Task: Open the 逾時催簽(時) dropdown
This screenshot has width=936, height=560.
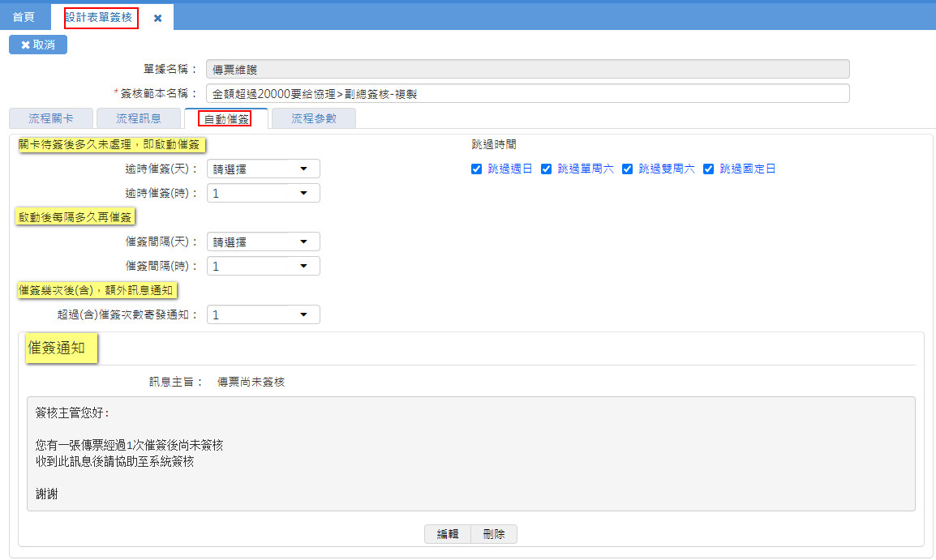Action: tap(264, 193)
